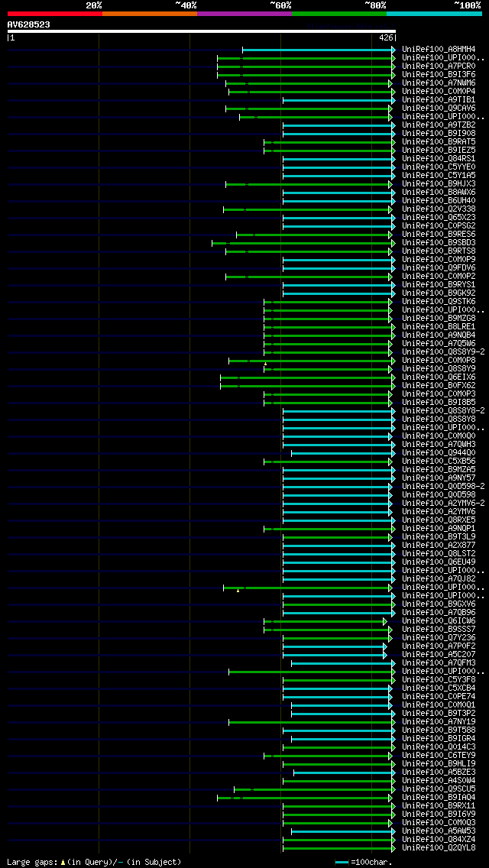Click the 'Large gaps:' legend text

[32, 862]
